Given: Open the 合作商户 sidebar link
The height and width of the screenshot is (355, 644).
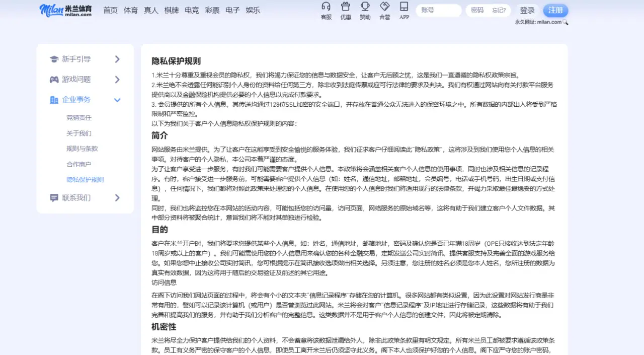Looking at the screenshot, I should tap(79, 164).
